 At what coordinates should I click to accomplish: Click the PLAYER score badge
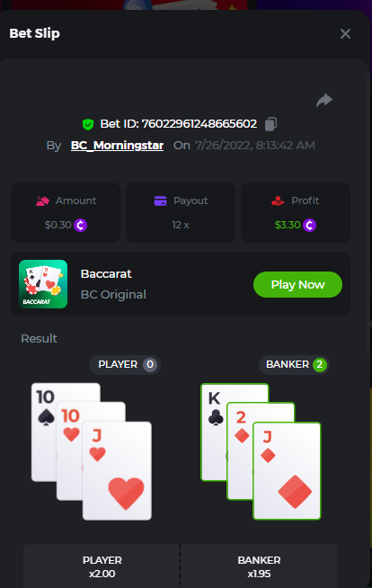click(x=150, y=364)
